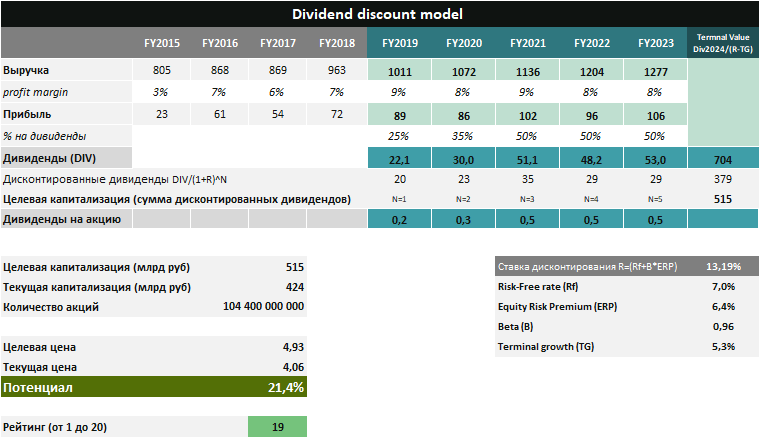Click the Beta value 0,96
This screenshot has width=759, height=439.
(721, 327)
